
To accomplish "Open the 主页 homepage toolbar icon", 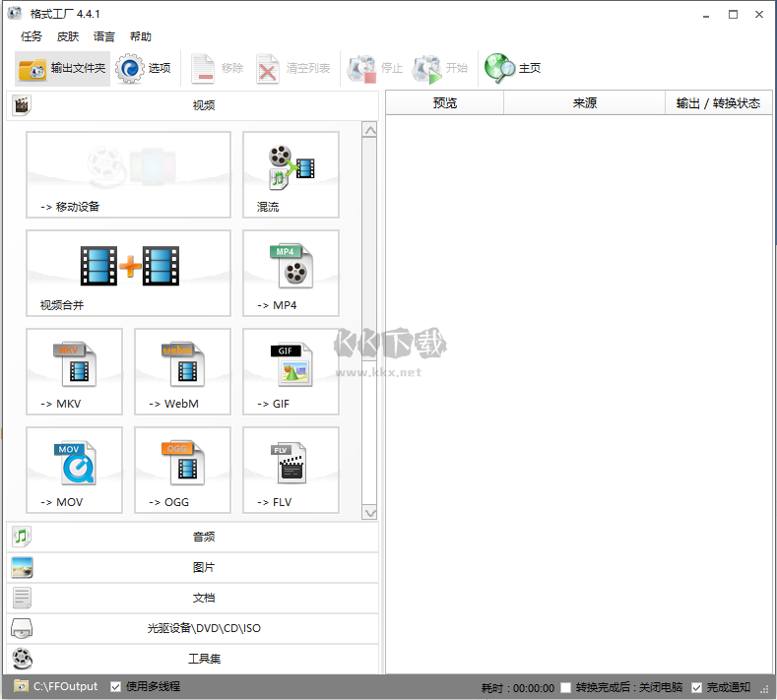I will pyautogui.click(x=513, y=68).
